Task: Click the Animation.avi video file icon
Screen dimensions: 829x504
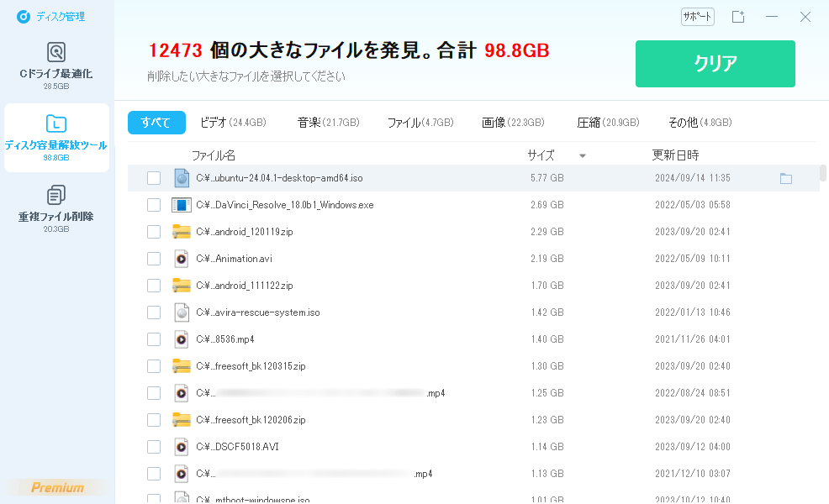Action: click(182, 259)
